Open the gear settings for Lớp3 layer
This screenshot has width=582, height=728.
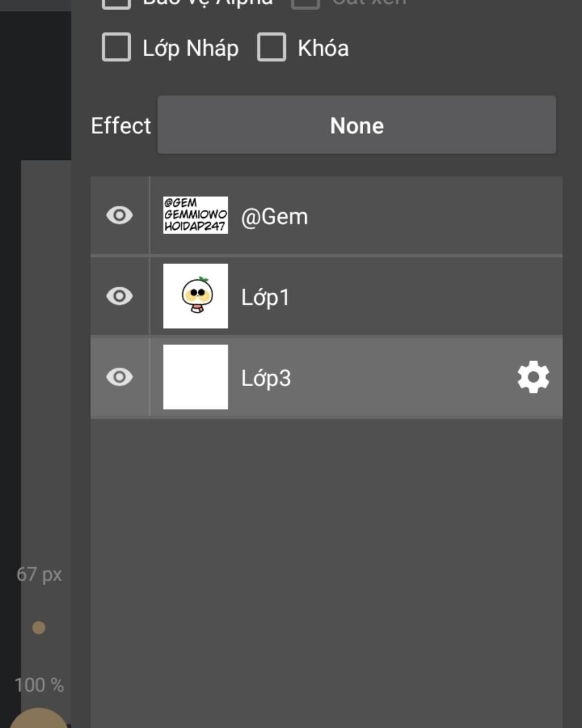pyautogui.click(x=533, y=377)
